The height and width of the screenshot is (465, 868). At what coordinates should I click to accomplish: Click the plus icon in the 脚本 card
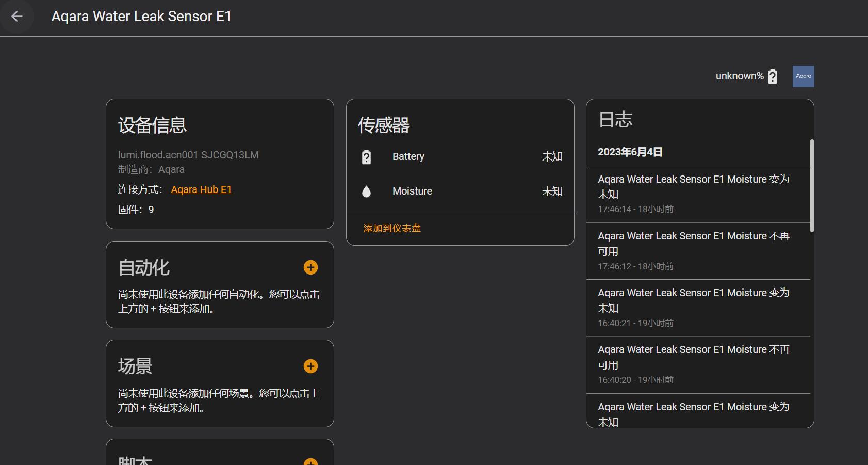(310, 462)
